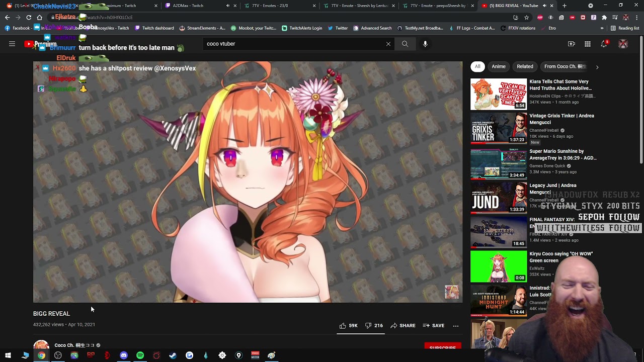
Task: Start voice search with the microphone
Action: click(425, 44)
